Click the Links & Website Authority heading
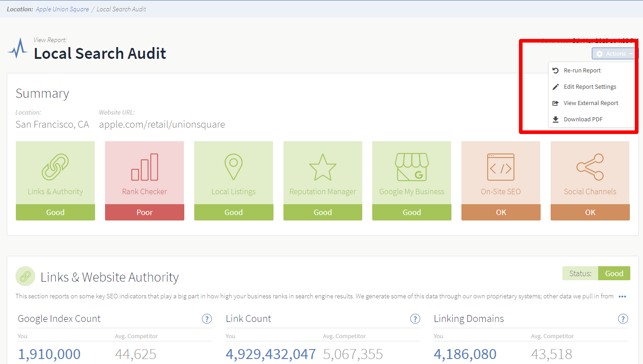This screenshot has width=643, height=364. pos(110,277)
